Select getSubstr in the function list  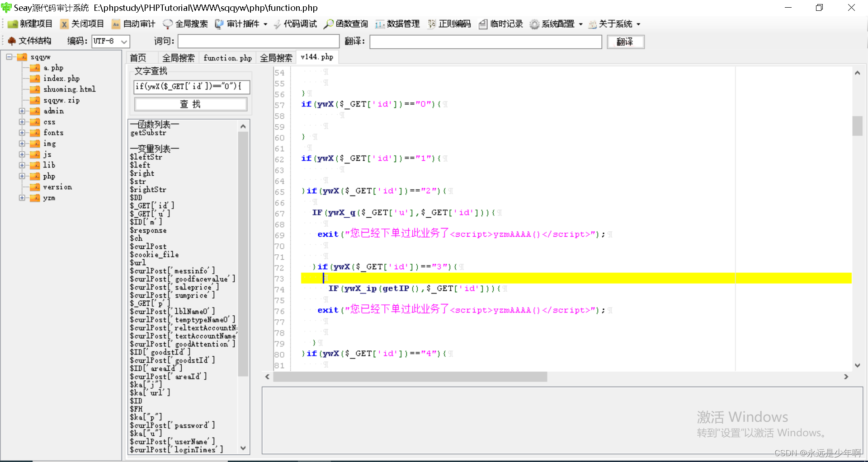pos(148,133)
